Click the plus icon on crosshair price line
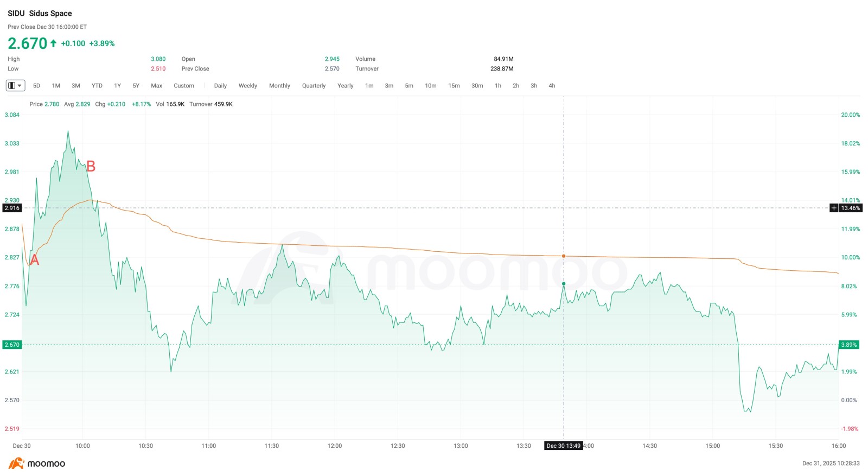Viewport: 868px width, 476px height. pos(834,208)
